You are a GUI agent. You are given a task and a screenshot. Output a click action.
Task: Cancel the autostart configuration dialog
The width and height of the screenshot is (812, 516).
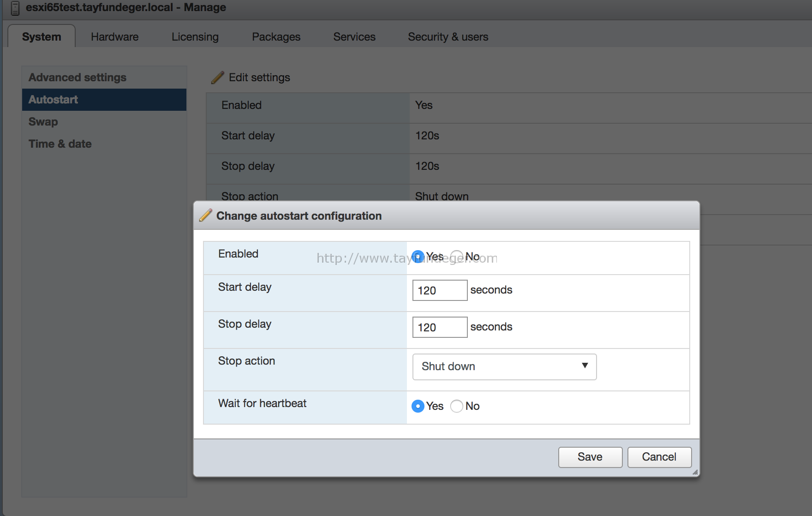pos(659,457)
